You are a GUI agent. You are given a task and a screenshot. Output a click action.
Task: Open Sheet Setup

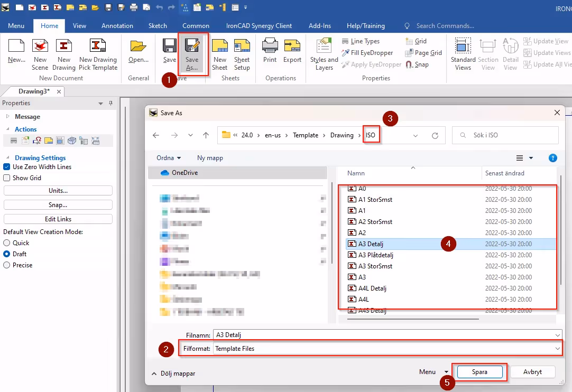click(x=242, y=55)
